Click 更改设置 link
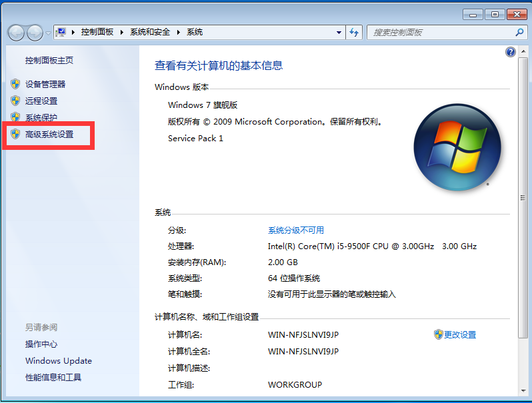The height and width of the screenshot is (403, 532). tap(460, 334)
